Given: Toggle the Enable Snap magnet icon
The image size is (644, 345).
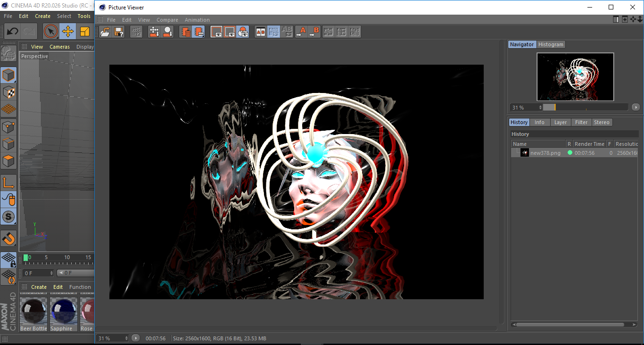Looking at the screenshot, I should pos(8,238).
